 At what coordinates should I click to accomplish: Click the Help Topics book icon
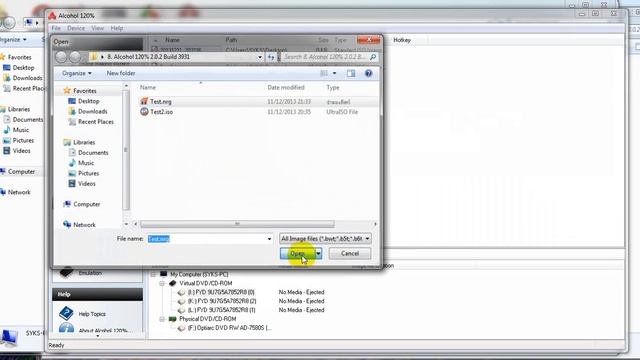point(66,313)
